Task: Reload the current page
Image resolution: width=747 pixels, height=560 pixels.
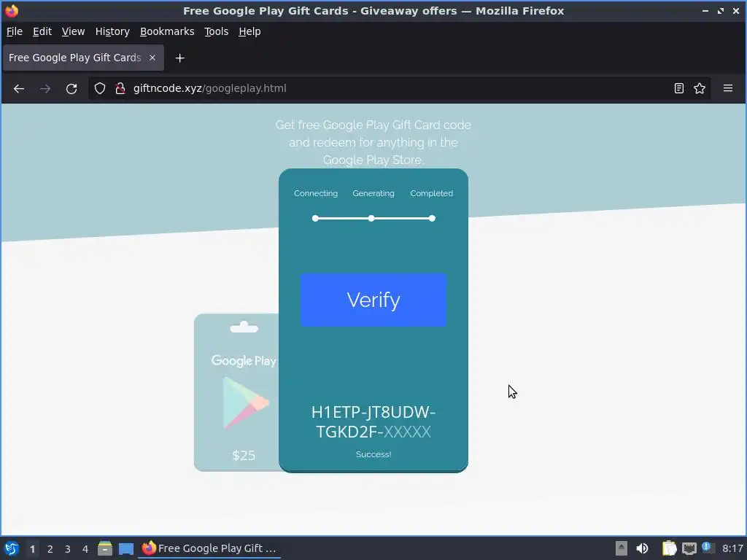Action: 71,88
